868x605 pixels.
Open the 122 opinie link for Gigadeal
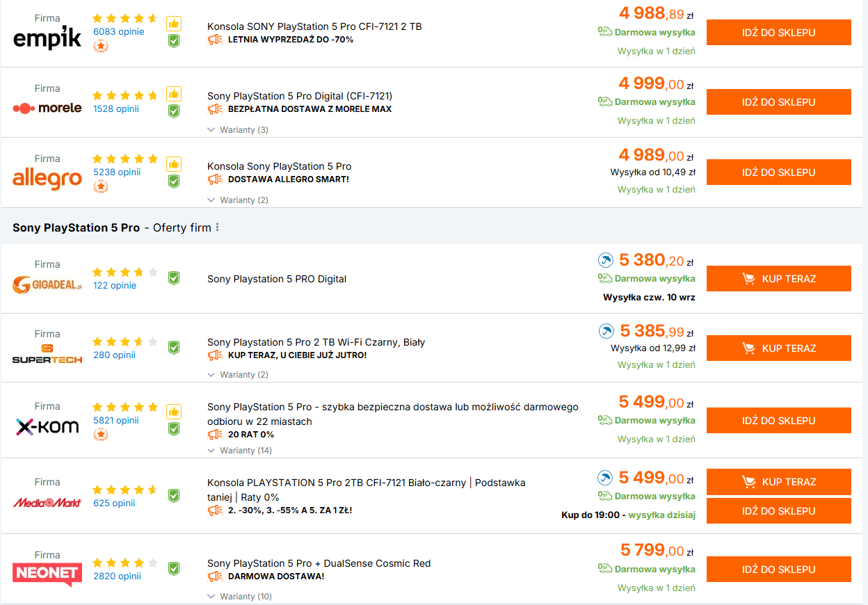click(x=115, y=285)
